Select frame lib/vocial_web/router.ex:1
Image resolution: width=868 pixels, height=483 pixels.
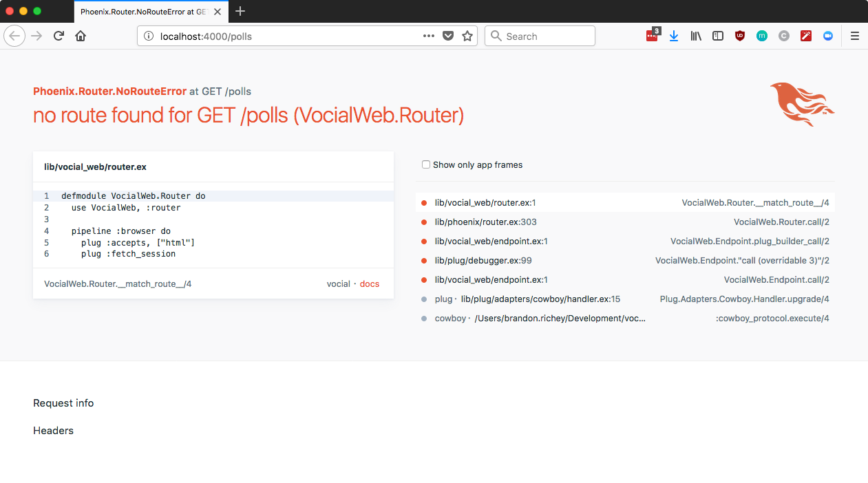[625, 203]
